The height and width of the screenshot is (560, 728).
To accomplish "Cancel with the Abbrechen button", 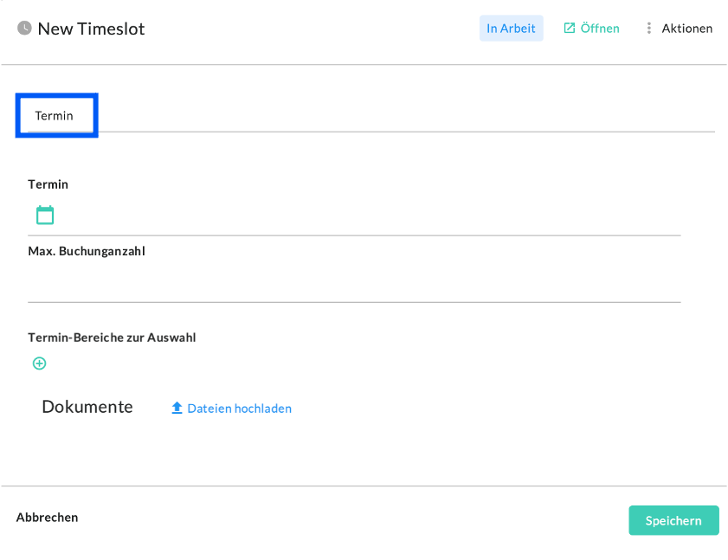I will click(48, 518).
